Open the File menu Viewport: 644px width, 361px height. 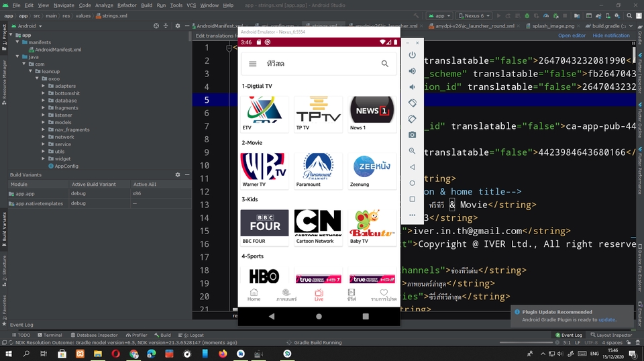click(x=16, y=5)
